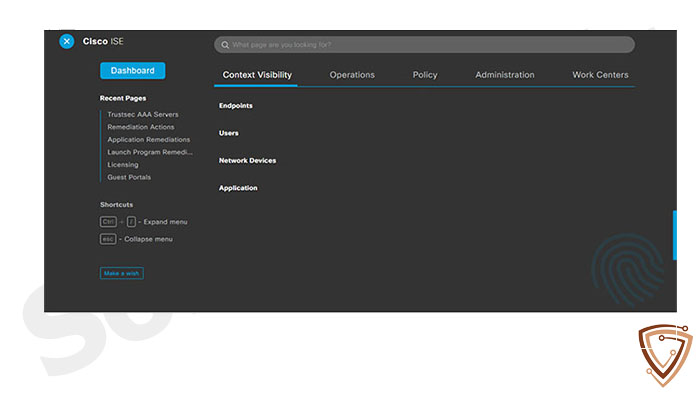
Task: Click the Recent Pages heading
Action: tap(123, 98)
